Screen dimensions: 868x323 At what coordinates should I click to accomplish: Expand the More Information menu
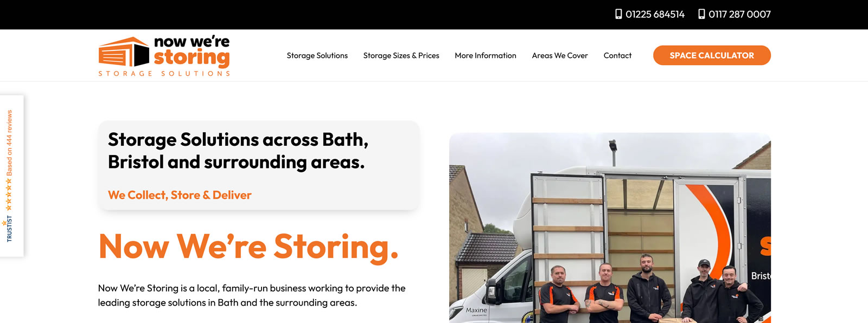pyautogui.click(x=486, y=55)
